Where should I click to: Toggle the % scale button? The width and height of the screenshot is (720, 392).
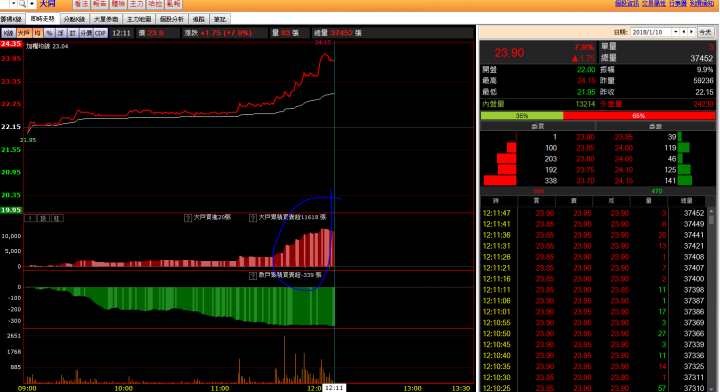[49, 33]
